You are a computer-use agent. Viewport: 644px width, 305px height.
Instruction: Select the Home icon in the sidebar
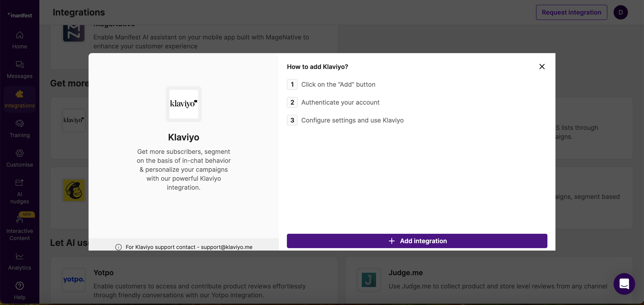[20, 35]
